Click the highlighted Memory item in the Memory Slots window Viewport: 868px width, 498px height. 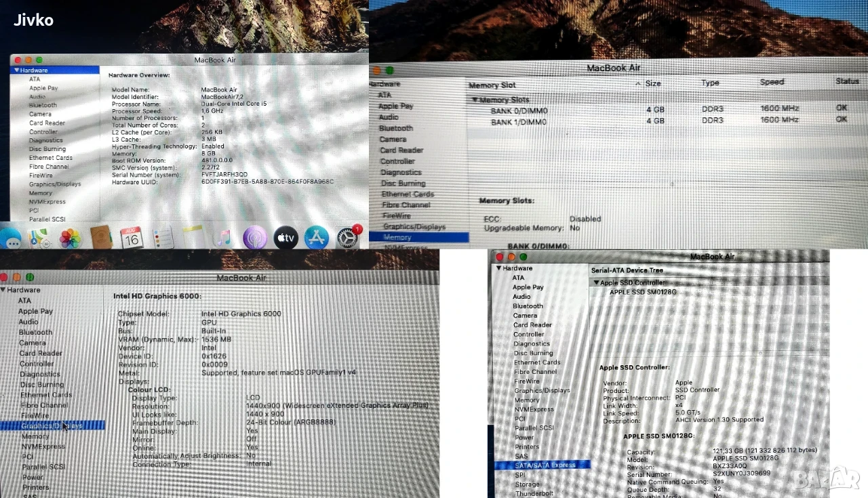pyautogui.click(x=419, y=238)
